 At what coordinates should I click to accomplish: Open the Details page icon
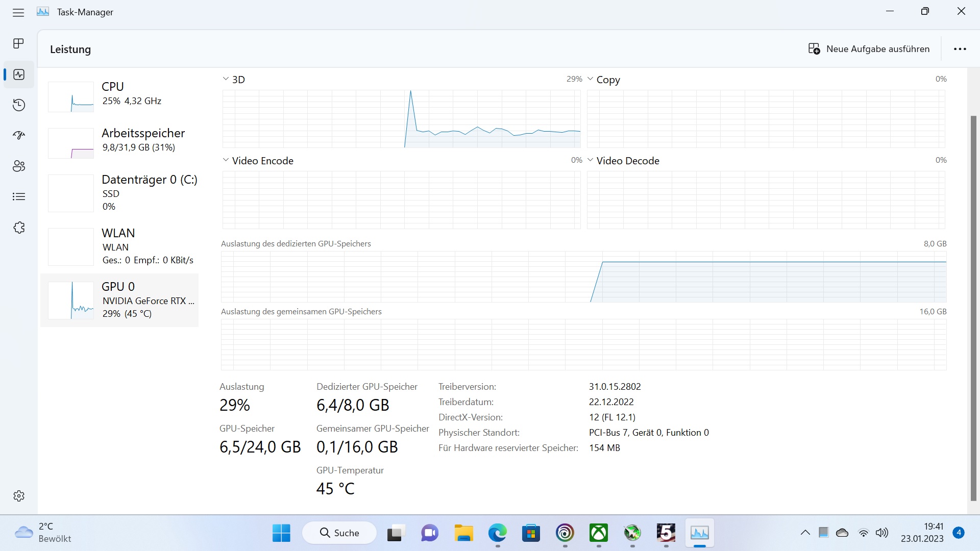19,196
